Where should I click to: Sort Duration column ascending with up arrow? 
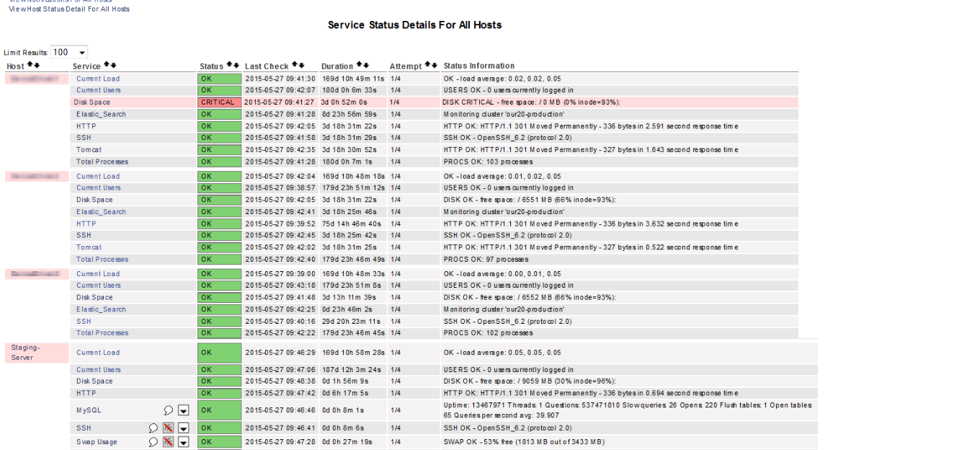(360, 66)
